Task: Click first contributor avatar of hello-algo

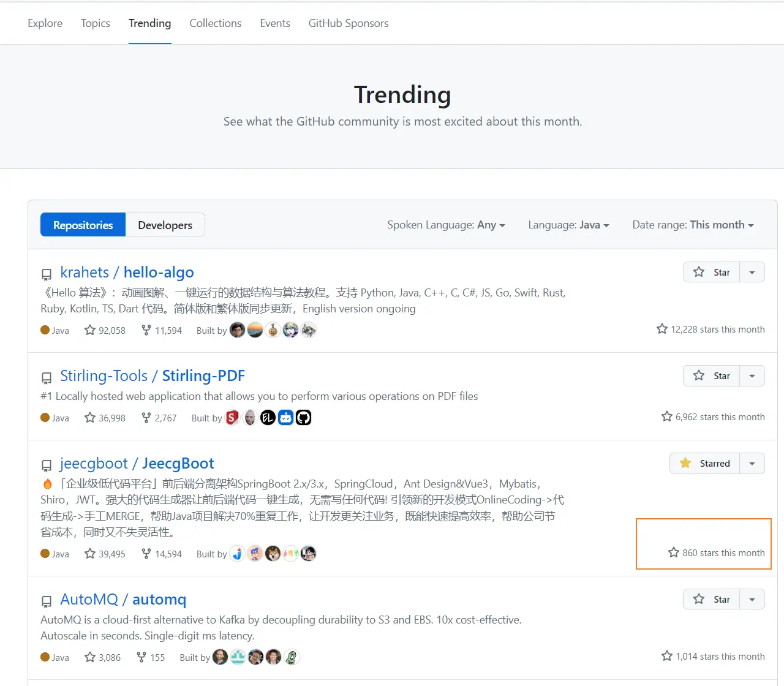Action: [x=238, y=330]
